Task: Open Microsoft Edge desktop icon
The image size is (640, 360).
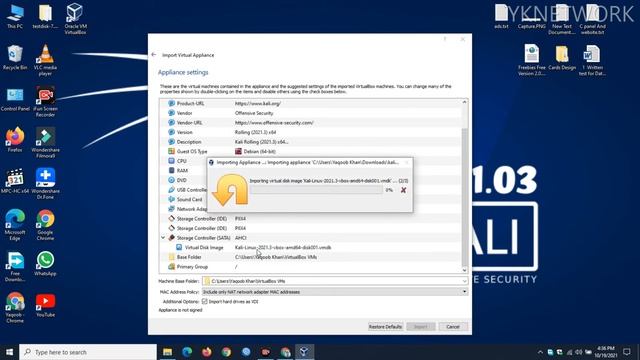Action: (x=15, y=225)
